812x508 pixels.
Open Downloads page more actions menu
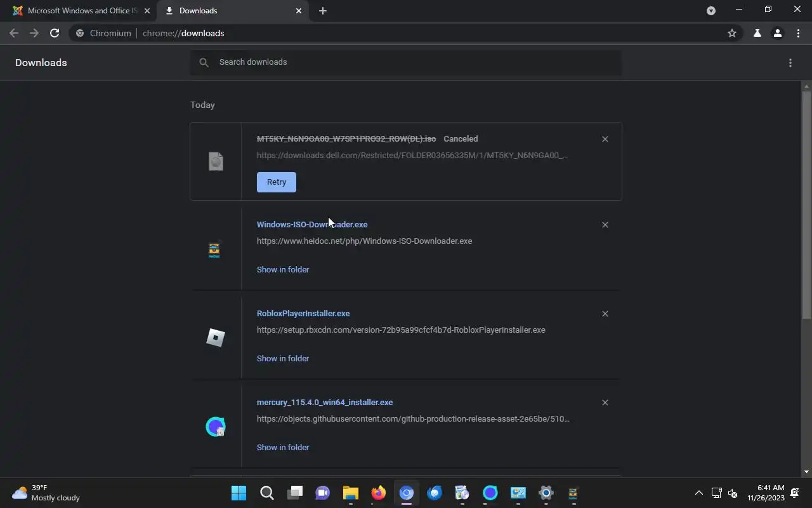(x=790, y=63)
